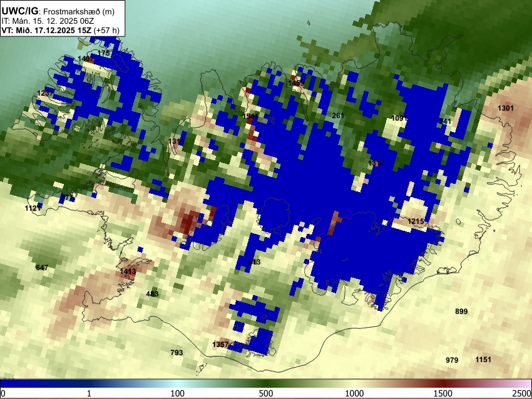The width and height of the screenshot is (532, 399).
Task: Click the color scale label 2500
Action: point(522,393)
